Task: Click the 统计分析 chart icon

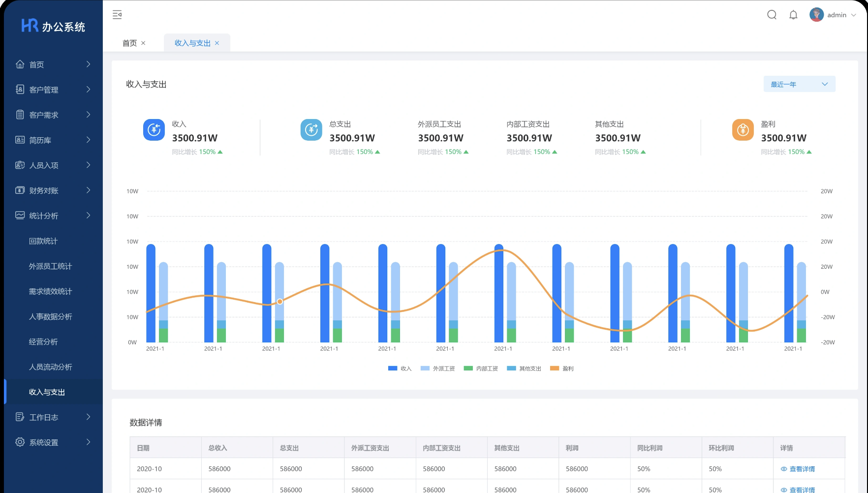Action: (x=20, y=215)
